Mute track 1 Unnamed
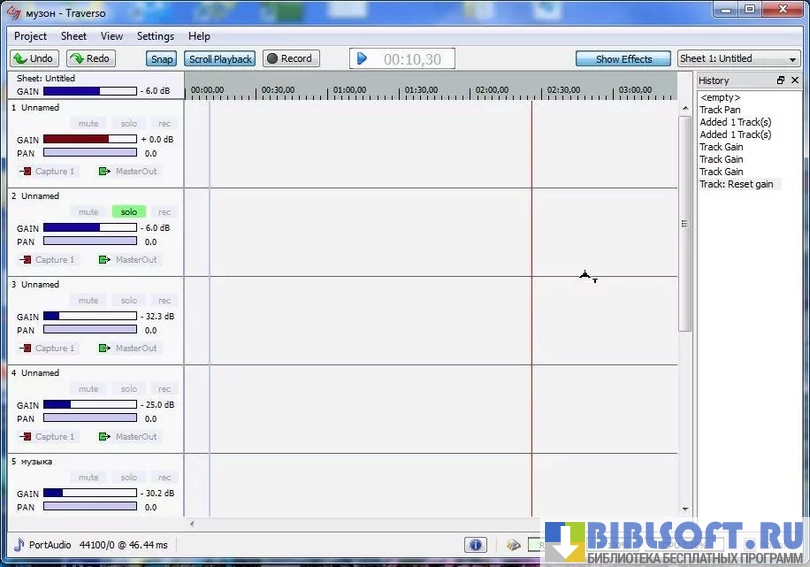Image resolution: width=810 pixels, height=567 pixels. [x=89, y=124]
